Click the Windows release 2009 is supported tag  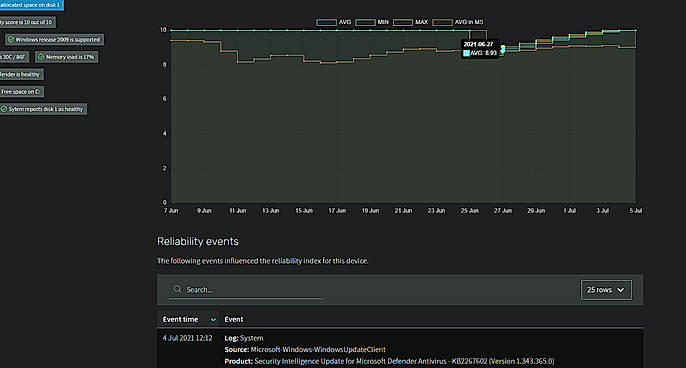click(54, 39)
